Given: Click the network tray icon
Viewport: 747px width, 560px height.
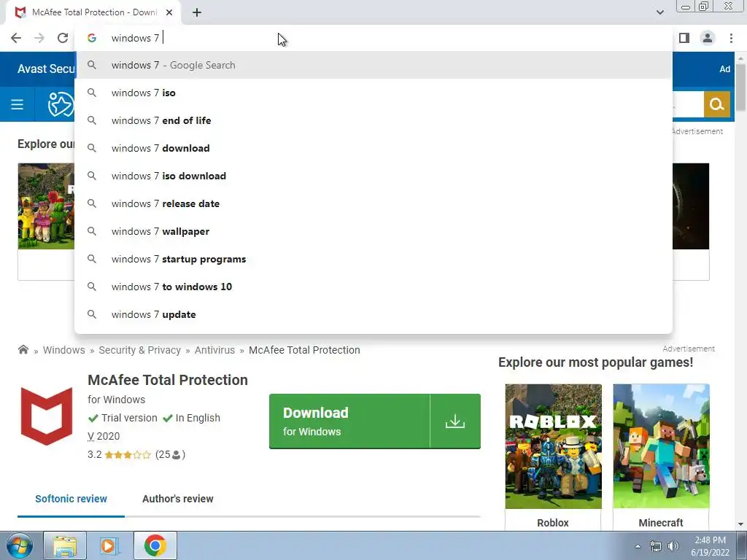Looking at the screenshot, I should click(656, 546).
